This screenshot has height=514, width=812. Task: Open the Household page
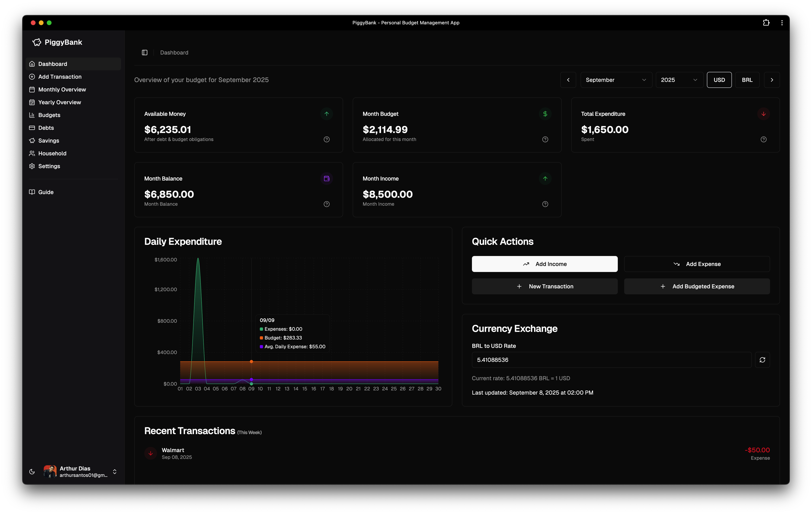coord(73,154)
